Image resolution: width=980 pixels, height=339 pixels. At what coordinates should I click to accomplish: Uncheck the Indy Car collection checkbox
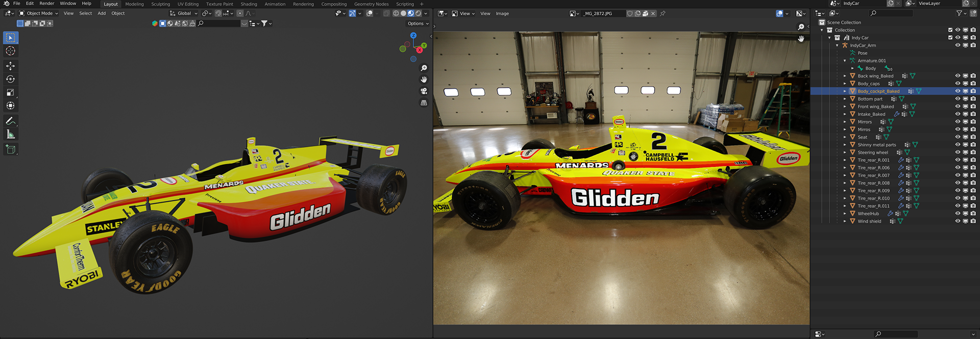(950, 38)
